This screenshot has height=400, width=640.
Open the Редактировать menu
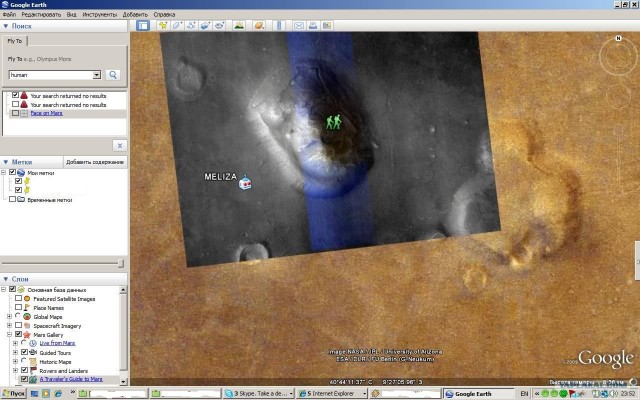[x=41, y=14]
